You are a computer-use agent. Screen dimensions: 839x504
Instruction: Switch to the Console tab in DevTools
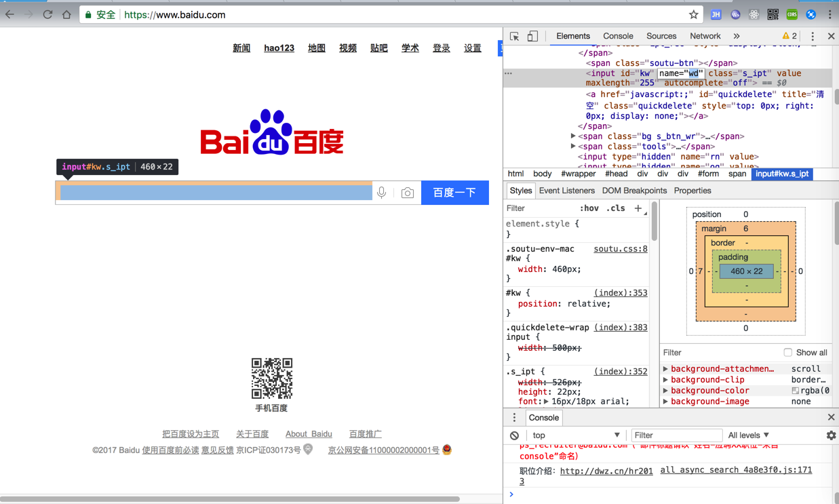pyautogui.click(x=618, y=36)
